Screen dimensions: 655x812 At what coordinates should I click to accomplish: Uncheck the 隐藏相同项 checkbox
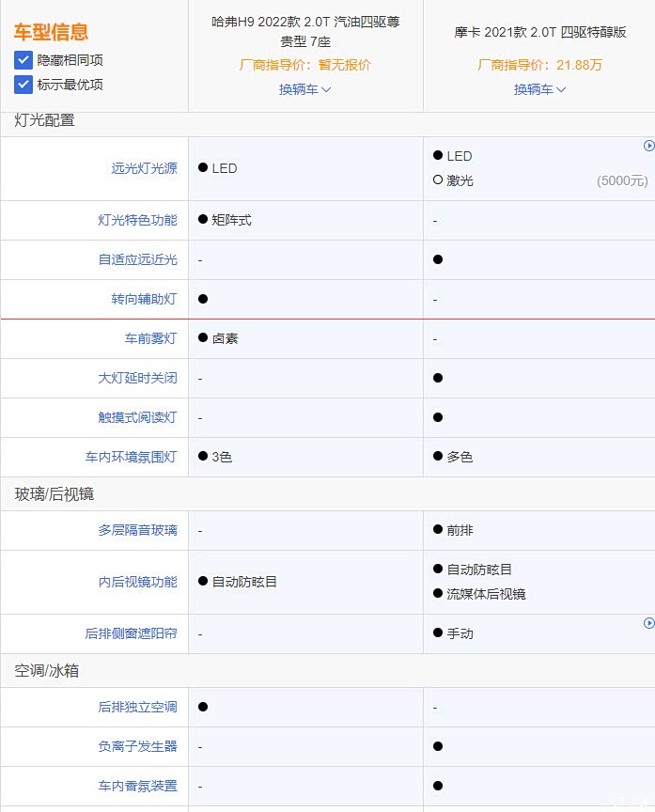click(x=23, y=60)
